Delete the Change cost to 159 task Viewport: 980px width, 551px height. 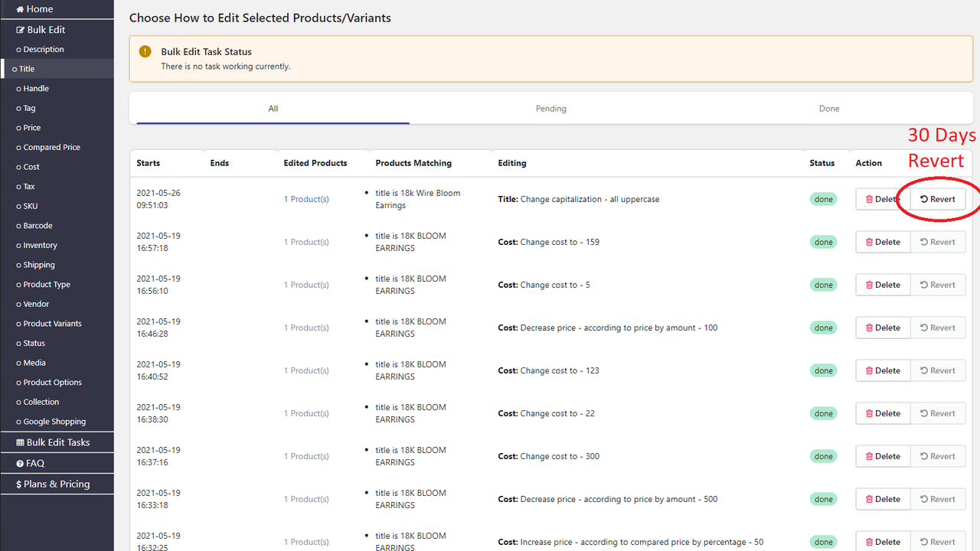[x=883, y=242]
